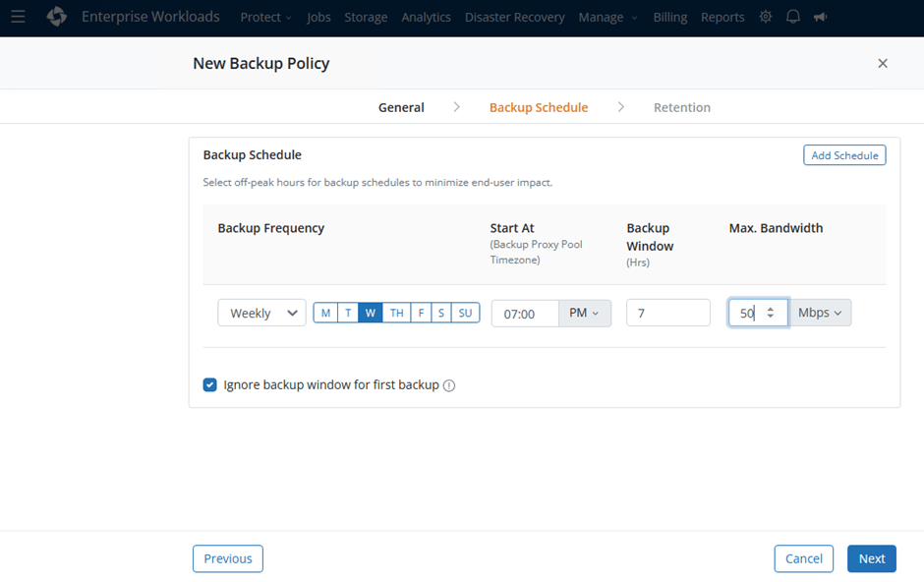Open the settings gear icon
The height and width of the screenshot is (582, 924).
tap(766, 17)
